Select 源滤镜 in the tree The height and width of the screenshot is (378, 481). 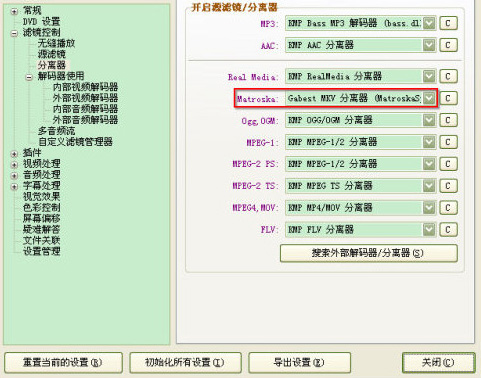pos(52,54)
